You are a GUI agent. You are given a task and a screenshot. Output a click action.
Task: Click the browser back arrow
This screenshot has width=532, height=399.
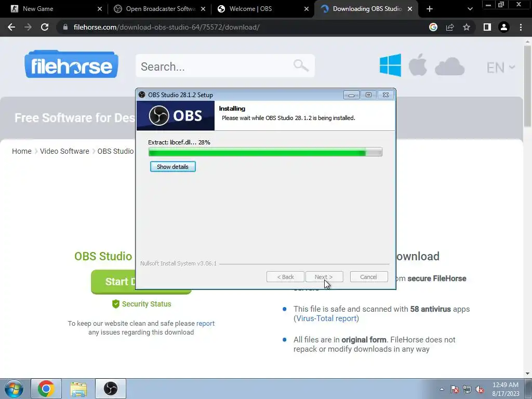coord(11,27)
